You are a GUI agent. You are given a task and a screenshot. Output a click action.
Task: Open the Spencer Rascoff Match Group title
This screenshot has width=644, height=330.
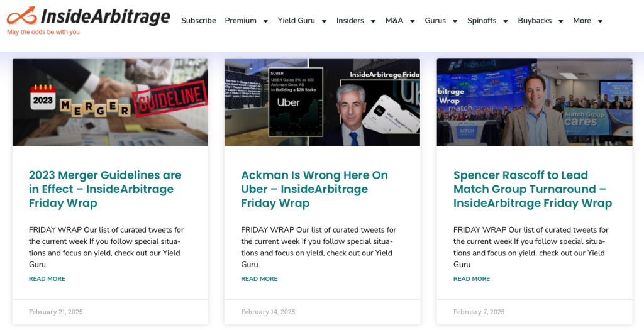point(532,189)
